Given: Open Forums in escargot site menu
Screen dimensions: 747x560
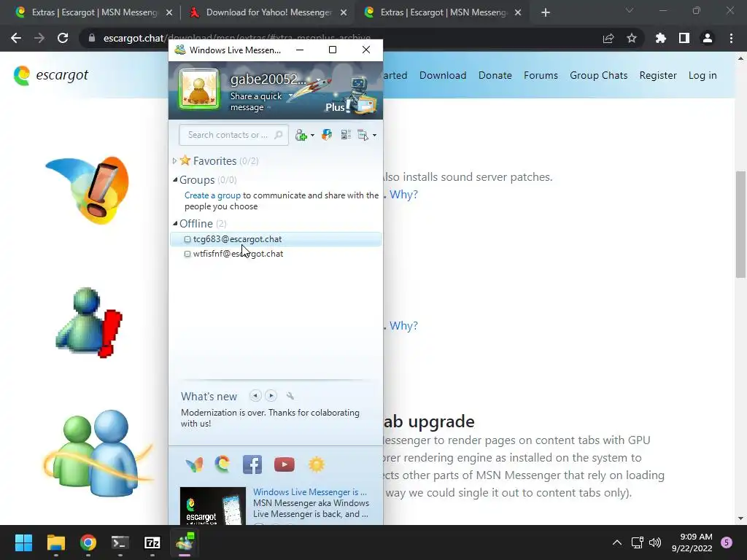Looking at the screenshot, I should click(x=541, y=75).
